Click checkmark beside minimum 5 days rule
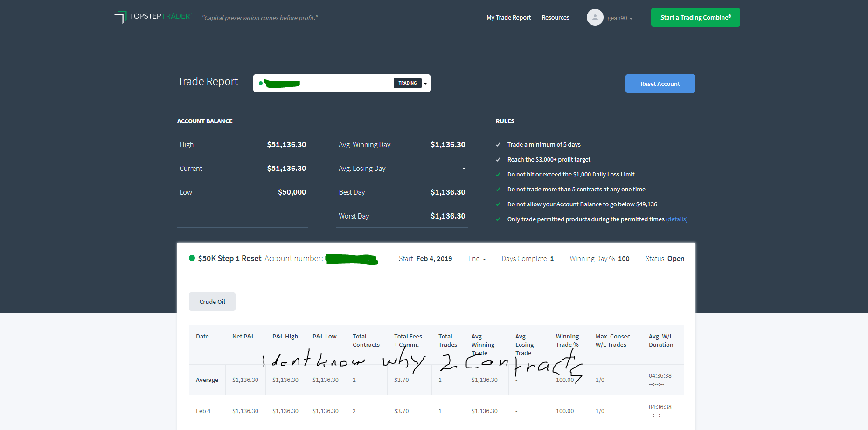This screenshot has width=868, height=430. pos(498,145)
